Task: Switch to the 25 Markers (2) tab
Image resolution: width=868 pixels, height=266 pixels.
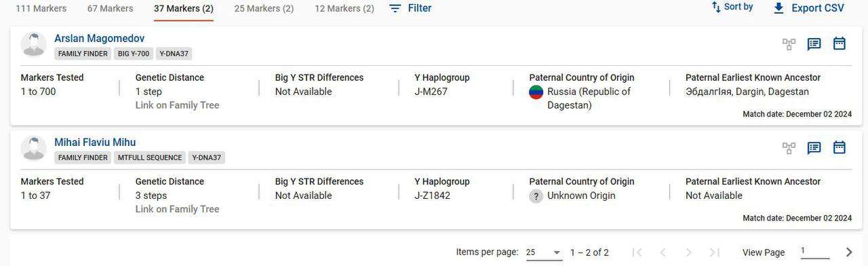Action: tap(264, 9)
